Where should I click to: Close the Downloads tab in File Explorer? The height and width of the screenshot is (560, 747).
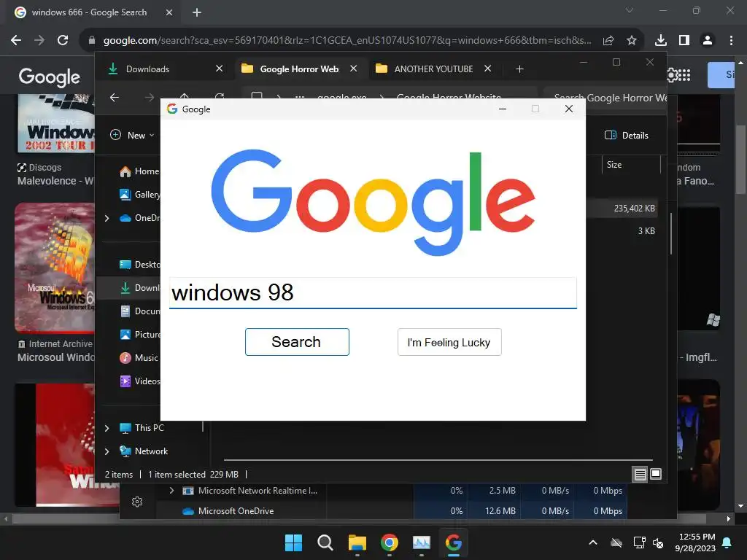click(219, 69)
